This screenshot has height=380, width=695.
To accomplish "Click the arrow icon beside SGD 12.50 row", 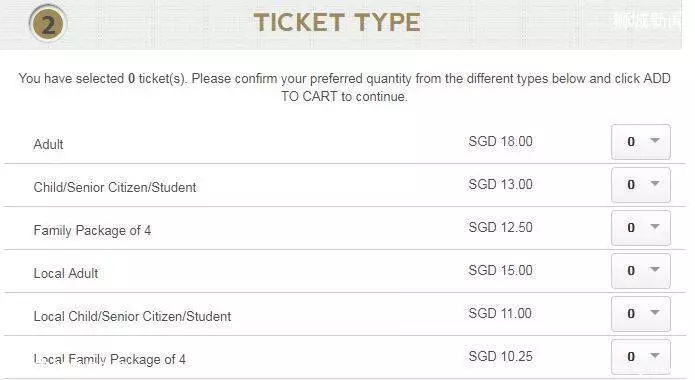I will [x=655, y=227].
